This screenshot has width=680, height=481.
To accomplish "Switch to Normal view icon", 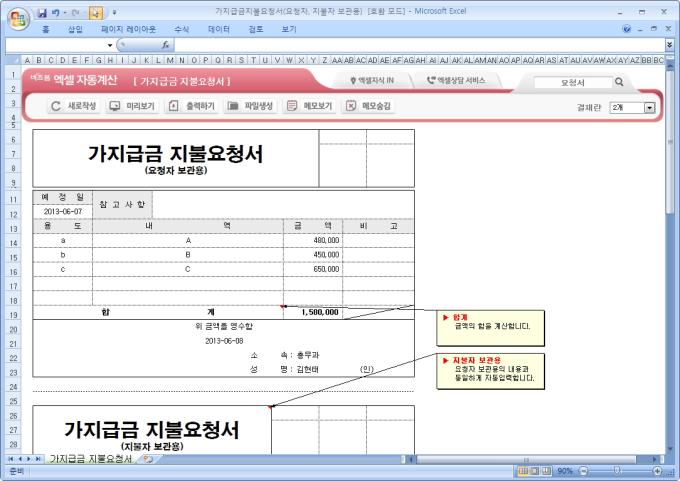I will [x=523, y=471].
